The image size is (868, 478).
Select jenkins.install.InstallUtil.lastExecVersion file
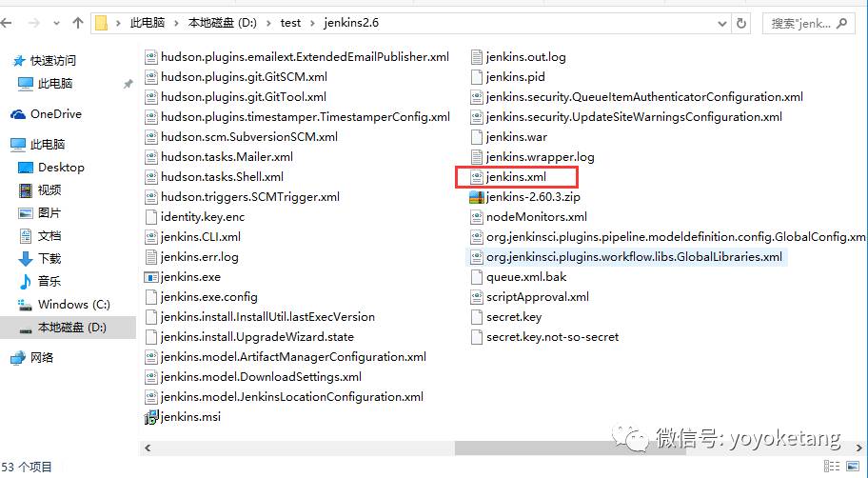tap(267, 317)
